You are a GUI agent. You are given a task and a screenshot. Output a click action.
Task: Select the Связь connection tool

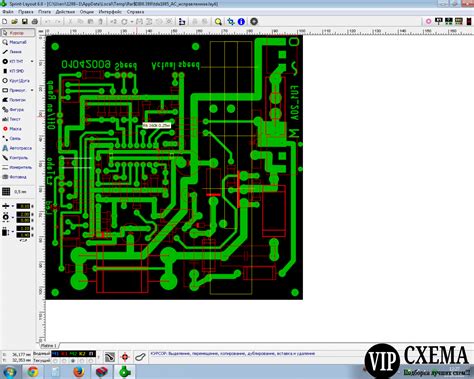click(17, 138)
